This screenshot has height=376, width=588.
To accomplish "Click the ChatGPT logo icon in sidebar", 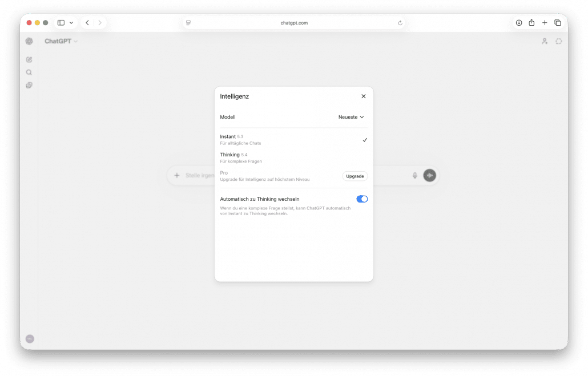I will [29, 41].
